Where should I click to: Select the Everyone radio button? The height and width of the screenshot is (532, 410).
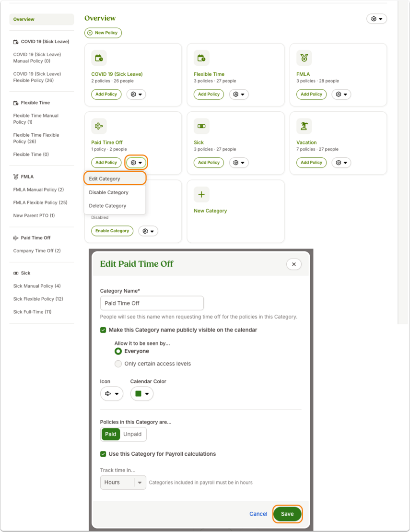(x=118, y=351)
